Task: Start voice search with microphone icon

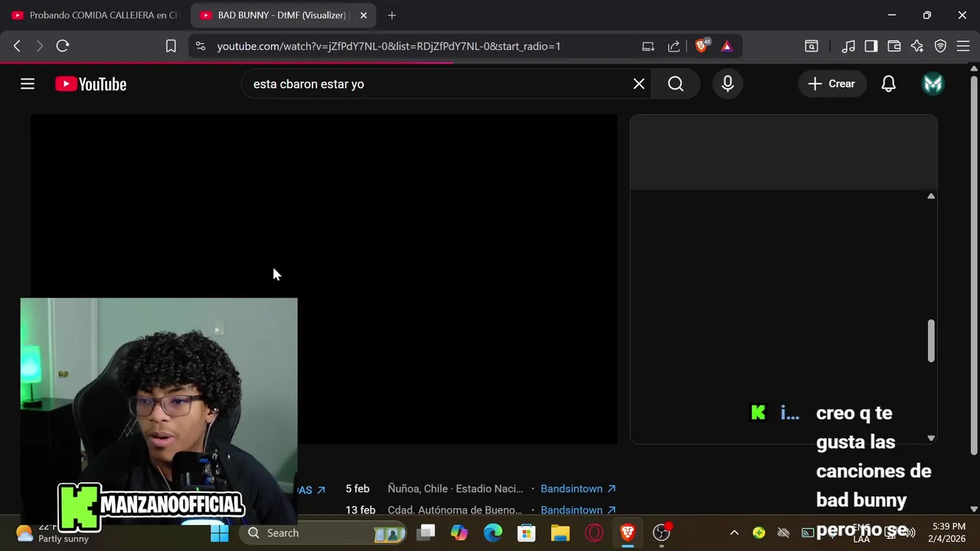Action: click(727, 84)
